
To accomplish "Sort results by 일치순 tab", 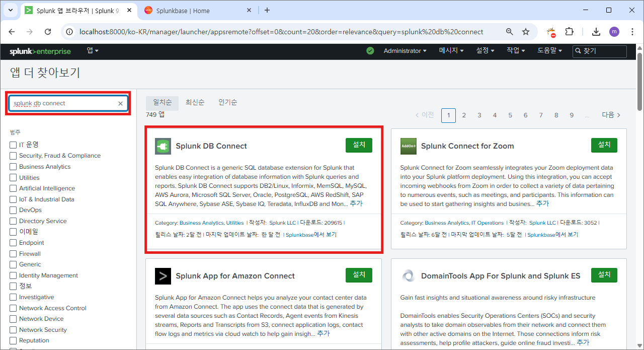I will [163, 102].
